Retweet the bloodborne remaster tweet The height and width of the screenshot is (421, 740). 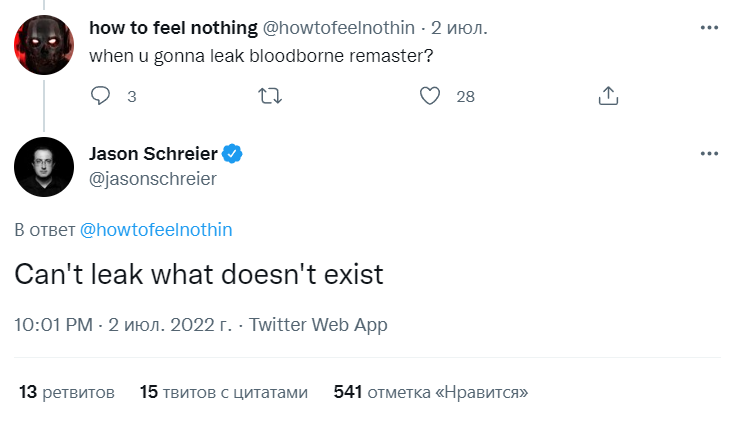[270, 96]
